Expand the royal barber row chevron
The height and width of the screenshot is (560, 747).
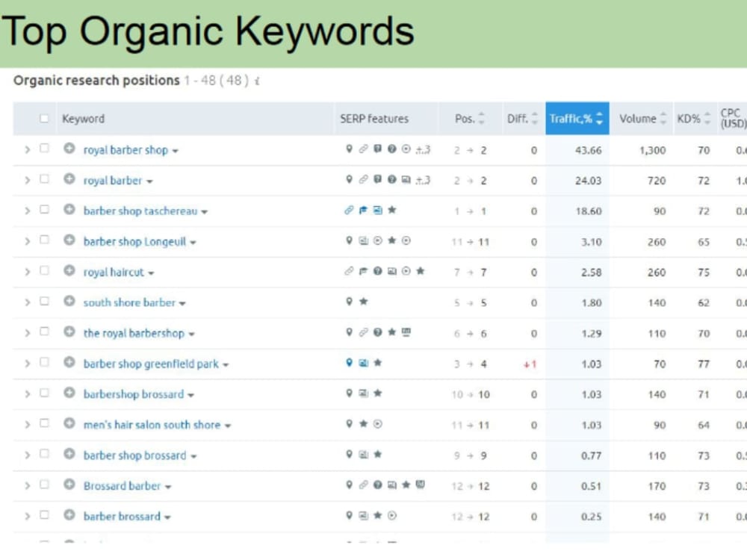(27, 180)
